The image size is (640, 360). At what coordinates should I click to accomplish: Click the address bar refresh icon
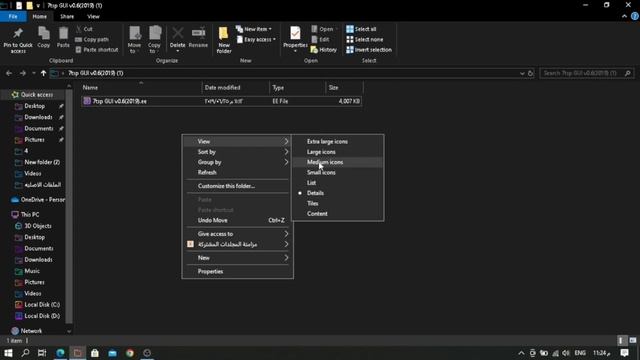(531, 73)
